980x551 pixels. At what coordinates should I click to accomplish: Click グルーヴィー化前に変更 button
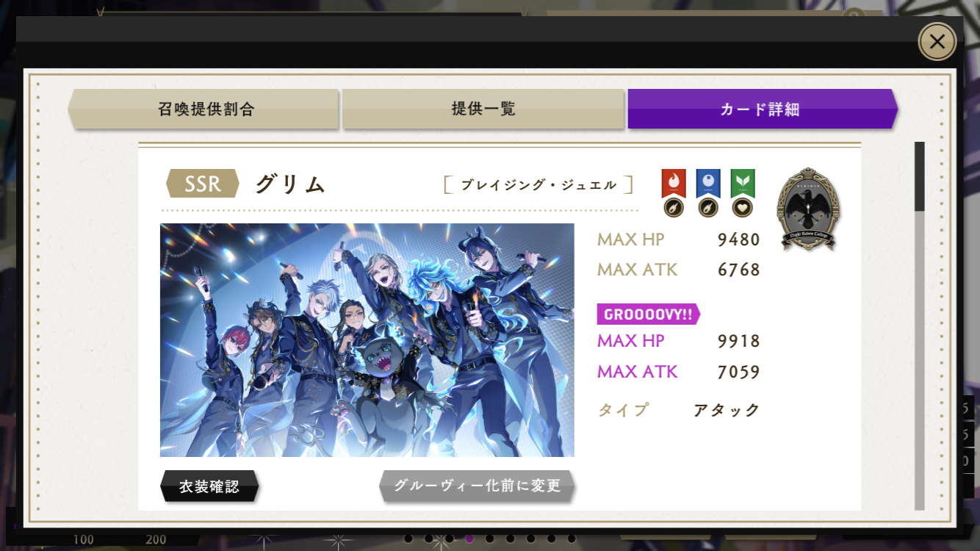tap(477, 486)
